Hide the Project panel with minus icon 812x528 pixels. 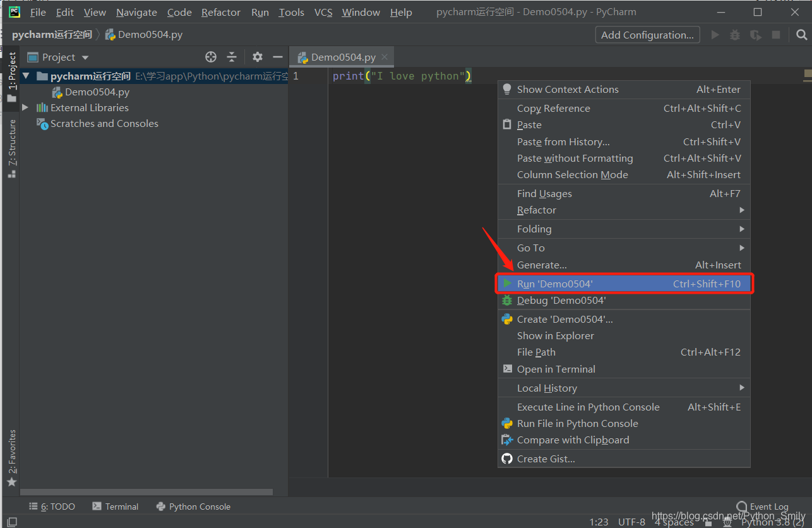277,57
